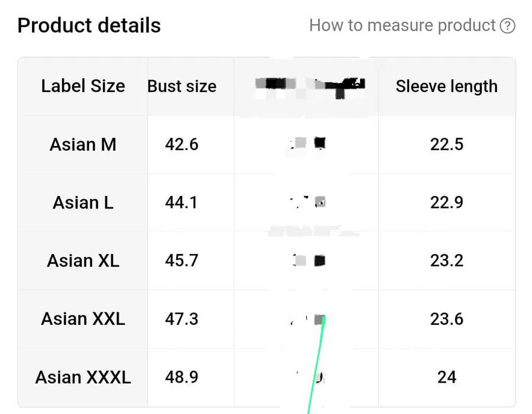Click the Asian XL size row label
532x414 pixels.
point(83,260)
